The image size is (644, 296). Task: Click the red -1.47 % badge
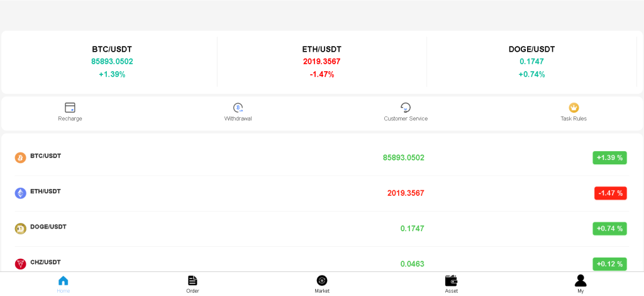click(x=610, y=193)
